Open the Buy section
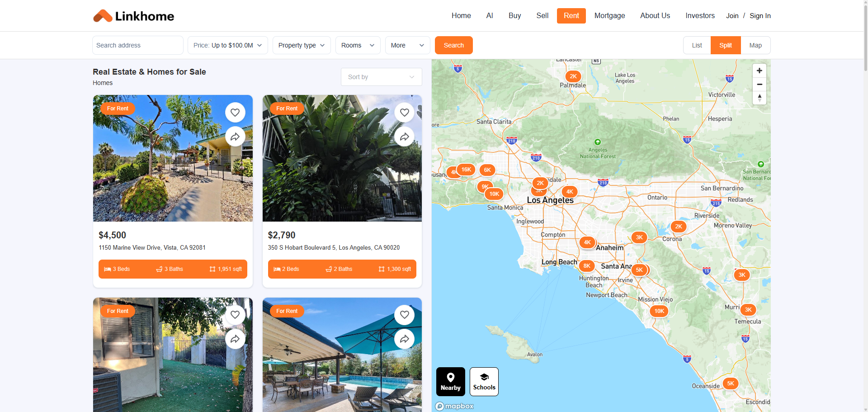 pos(514,16)
